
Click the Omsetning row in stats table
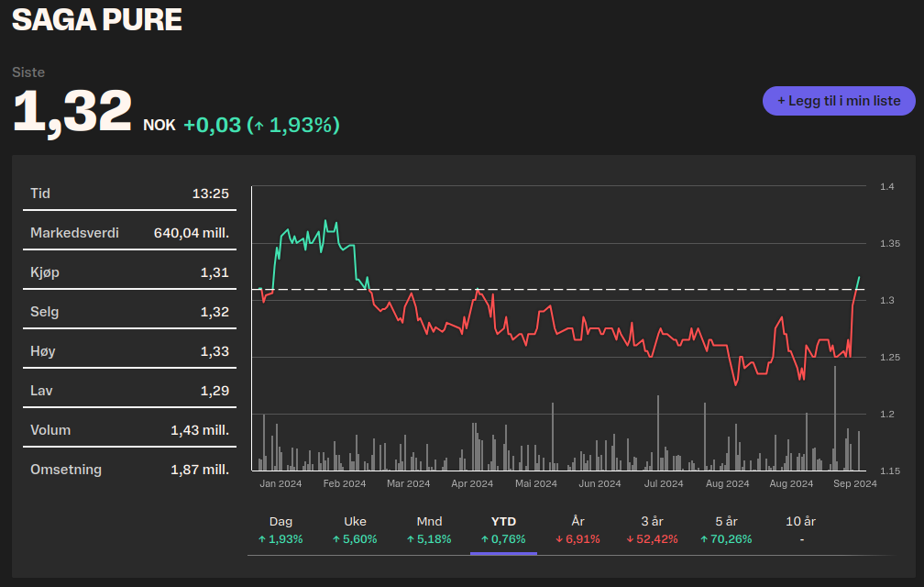click(x=129, y=470)
